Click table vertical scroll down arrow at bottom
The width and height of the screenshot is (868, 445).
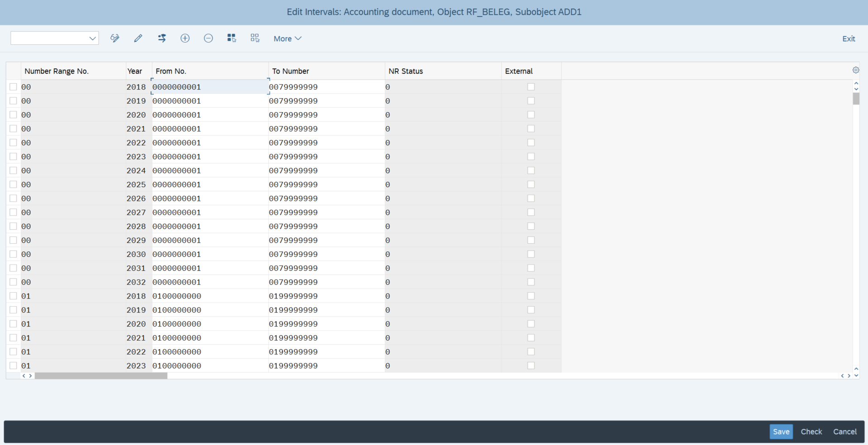click(x=856, y=375)
